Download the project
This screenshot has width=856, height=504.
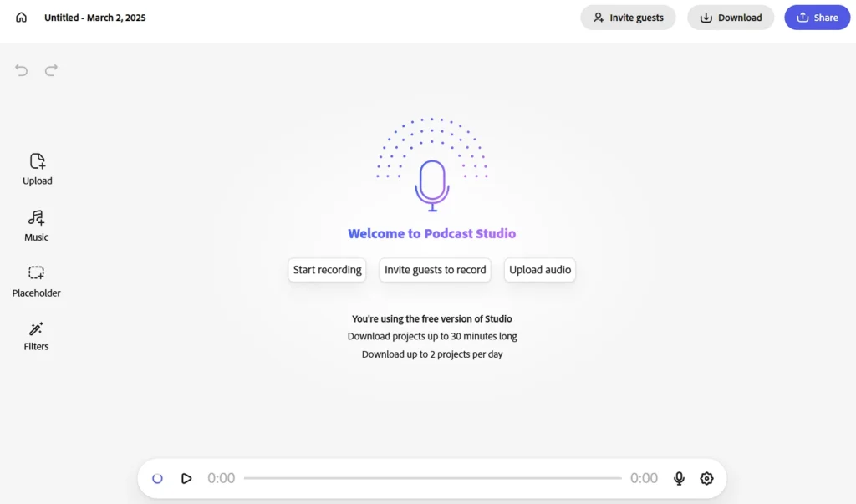[731, 17]
